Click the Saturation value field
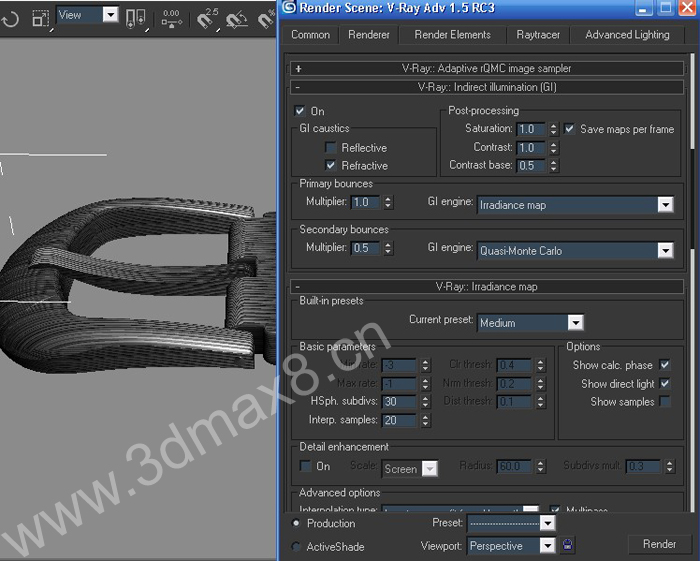 pyautogui.click(x=530, y=129)
